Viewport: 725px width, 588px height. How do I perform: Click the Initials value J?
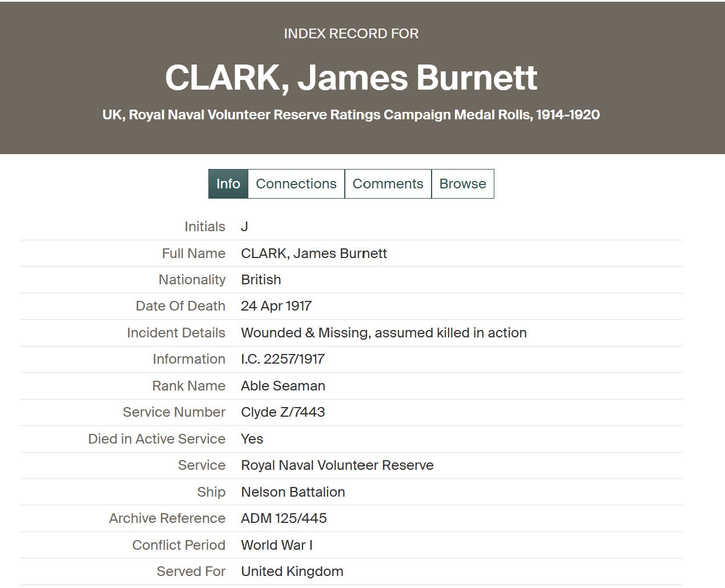pos(244,227)
